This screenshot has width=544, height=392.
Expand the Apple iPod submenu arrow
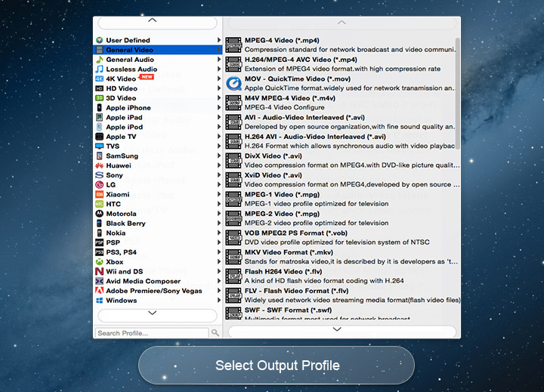(219, 127)
